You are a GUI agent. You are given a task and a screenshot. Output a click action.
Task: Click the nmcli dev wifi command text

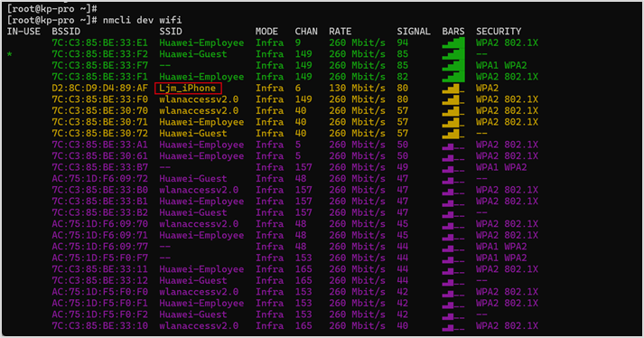point(142,20)
